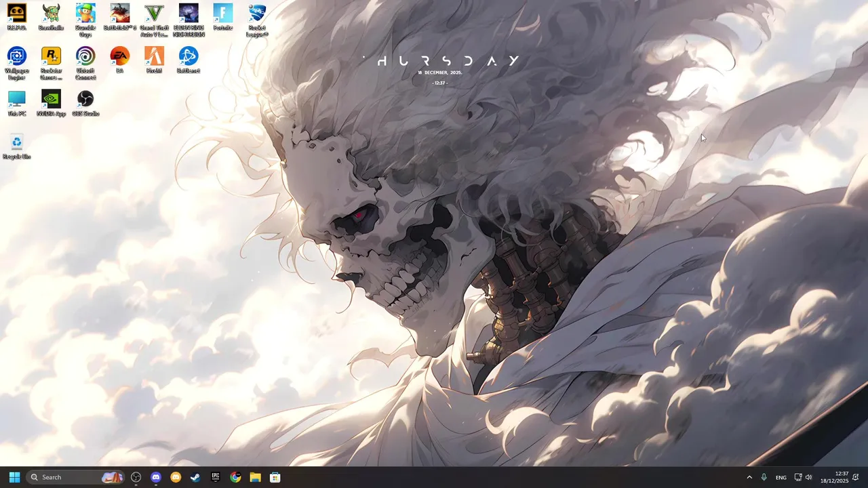Click the volume speaker tray icon
The height and width of the screenshot is (488, 868).
coord(808,477)
